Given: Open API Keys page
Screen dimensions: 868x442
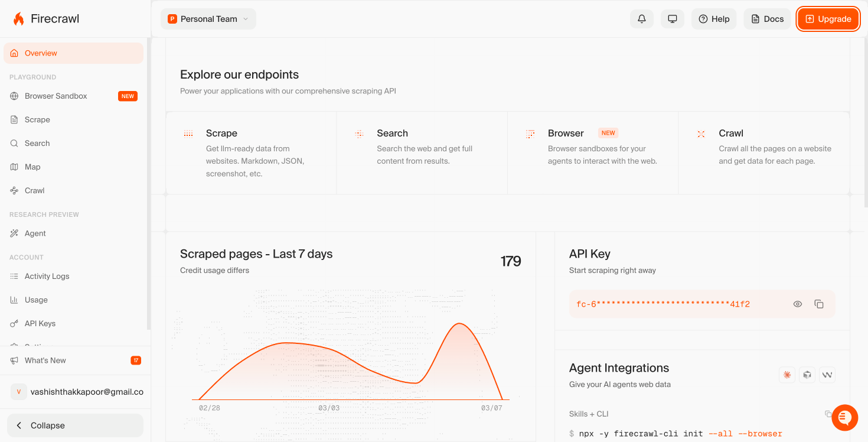Looking at the screenshot, I should click(73, 323).
